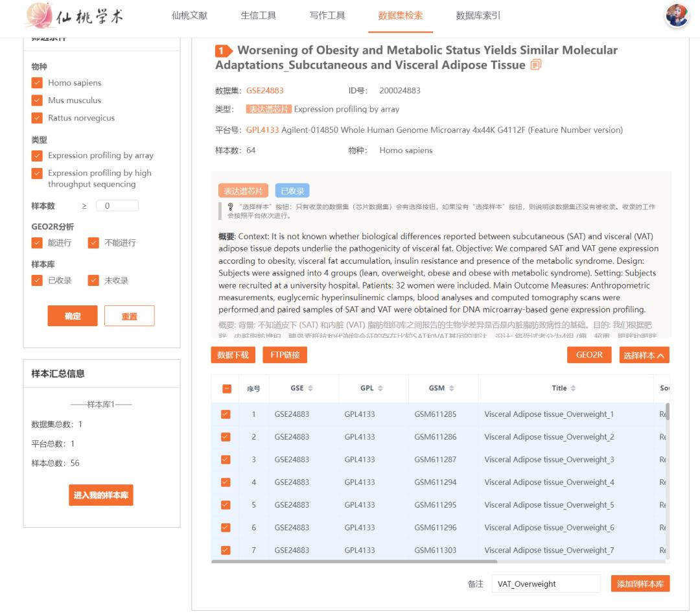Screen dimensions: 700x614
Task: Open GEO2R analysis button
Action: point(589,355)
